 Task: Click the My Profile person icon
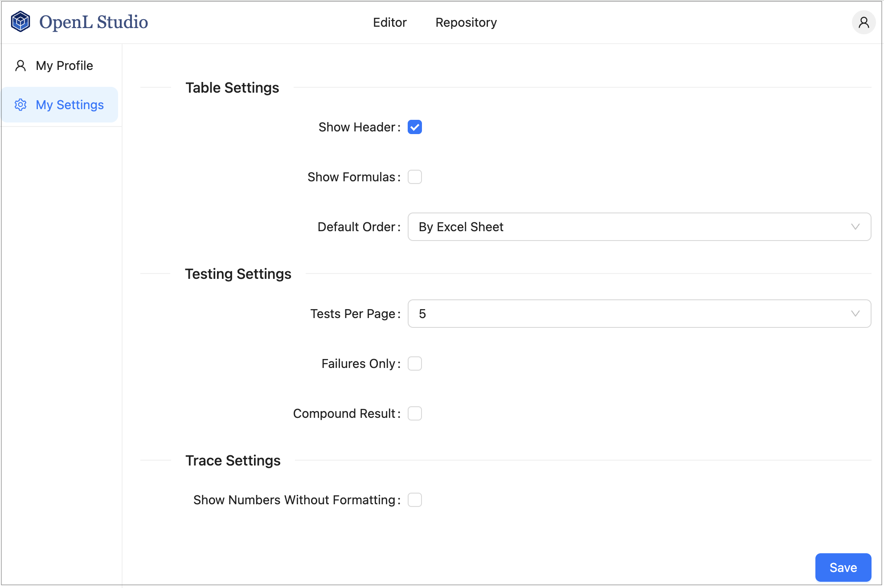click(x=20, y=66)
